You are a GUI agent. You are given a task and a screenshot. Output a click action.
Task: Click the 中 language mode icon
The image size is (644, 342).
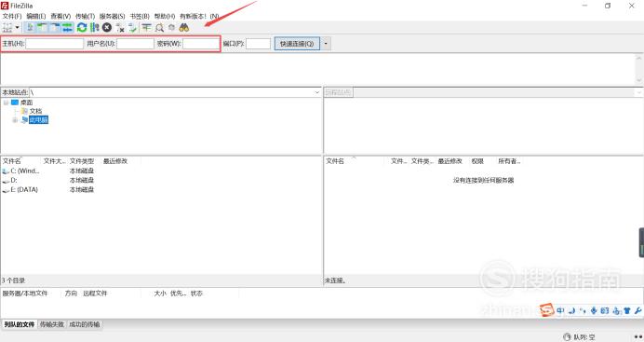[x=560, y=310]
